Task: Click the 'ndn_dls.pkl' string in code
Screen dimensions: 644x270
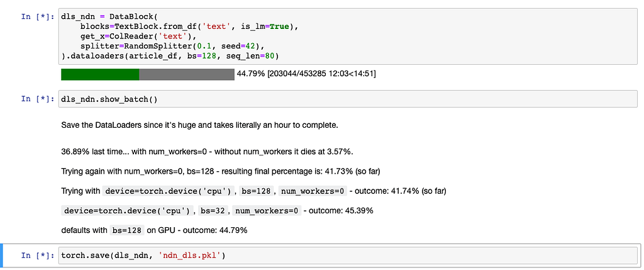Action: (190, 256)
